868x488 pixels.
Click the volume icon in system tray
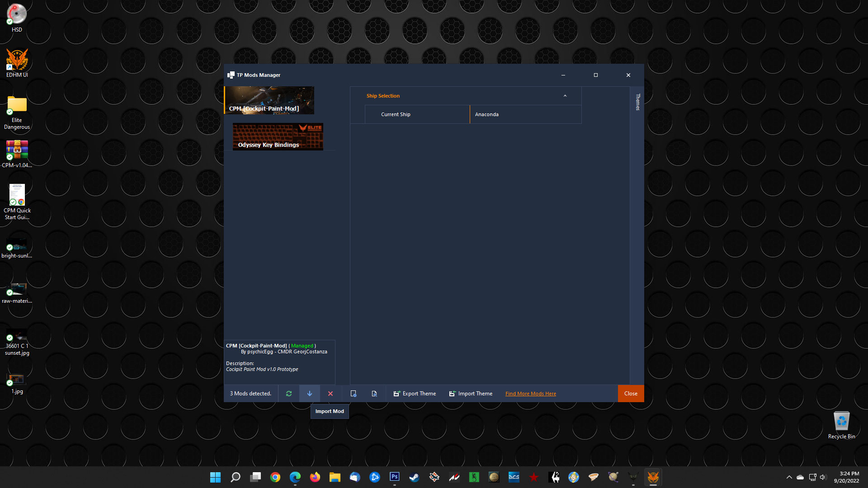click(823, 477)
